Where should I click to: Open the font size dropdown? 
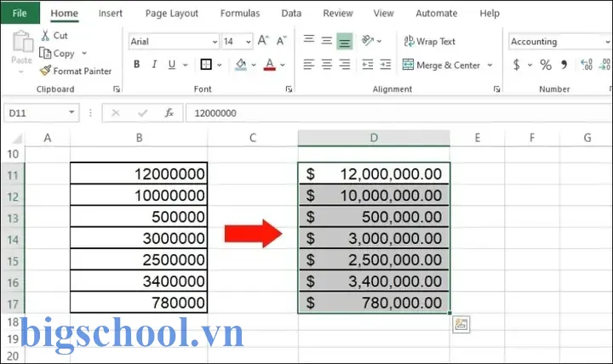click(249, 42)
